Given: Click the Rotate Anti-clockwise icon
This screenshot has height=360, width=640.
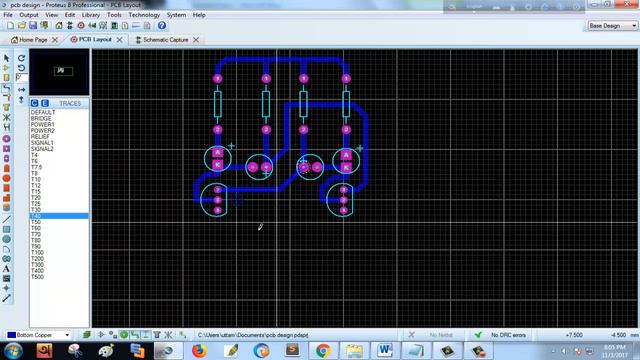Looking at the screenshot, I should [22, 68].
